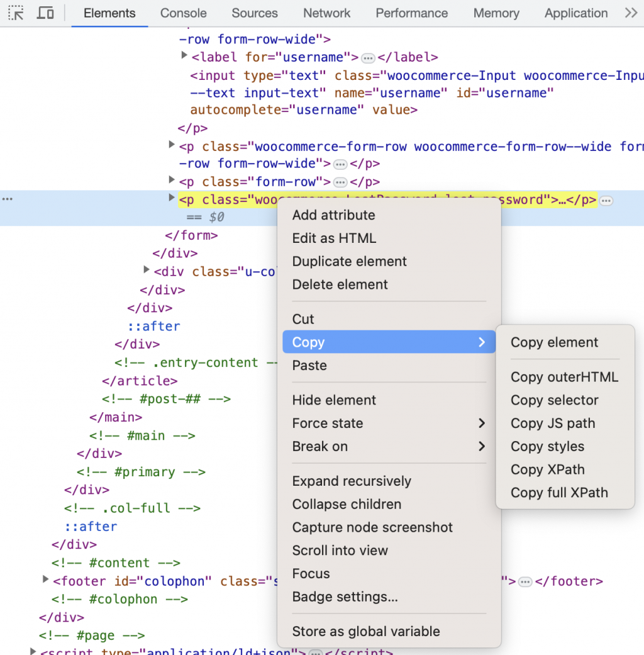The width and height of the screenshot is (644, 655).
Task: Switch to the Console tab
Action: point(184,13)
